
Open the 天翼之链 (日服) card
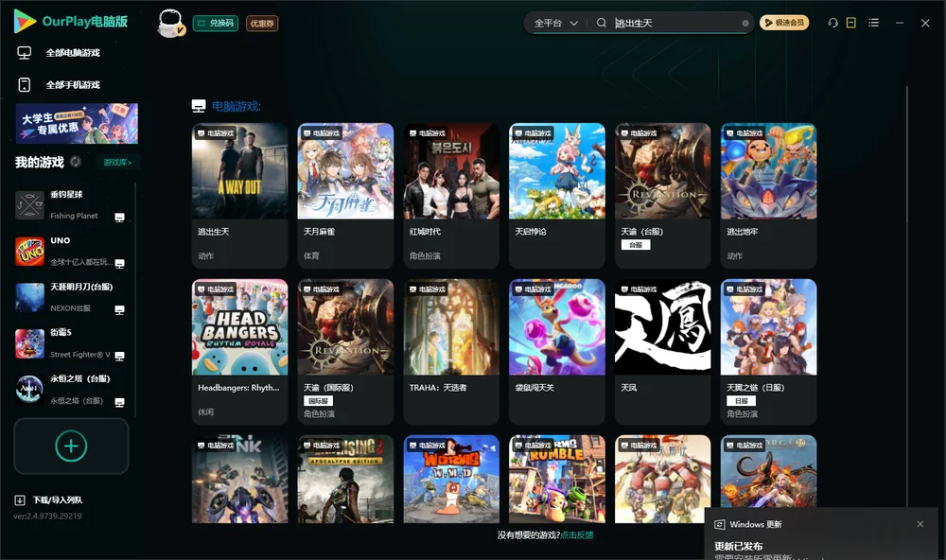(x=768, y=351)
